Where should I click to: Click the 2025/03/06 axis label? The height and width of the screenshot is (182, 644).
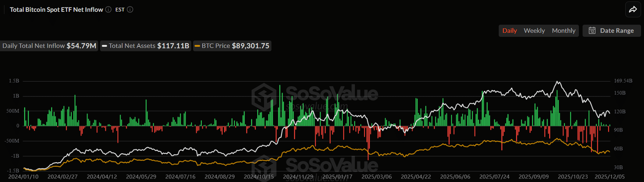(x=377, y=177)
